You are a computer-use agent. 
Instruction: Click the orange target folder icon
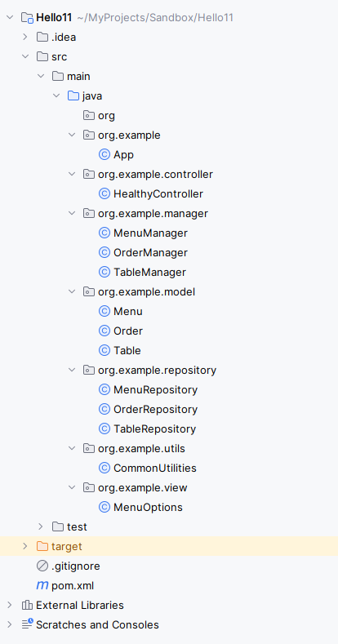click(42, 546)
